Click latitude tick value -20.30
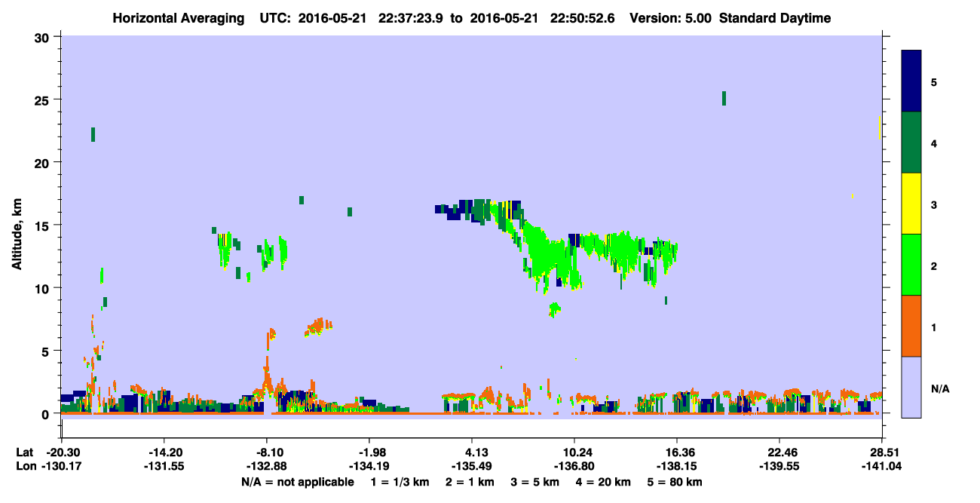 (x=62, y=452)
